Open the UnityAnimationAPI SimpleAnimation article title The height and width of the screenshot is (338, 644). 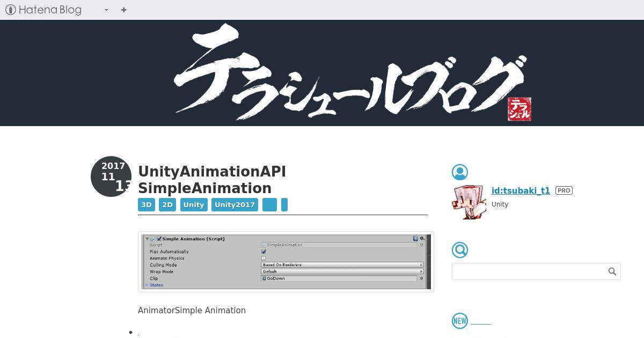[212, 180]
